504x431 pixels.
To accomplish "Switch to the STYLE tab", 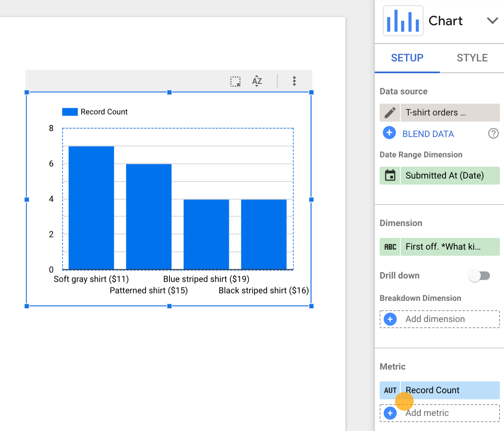I will click(x=472, y=58).
